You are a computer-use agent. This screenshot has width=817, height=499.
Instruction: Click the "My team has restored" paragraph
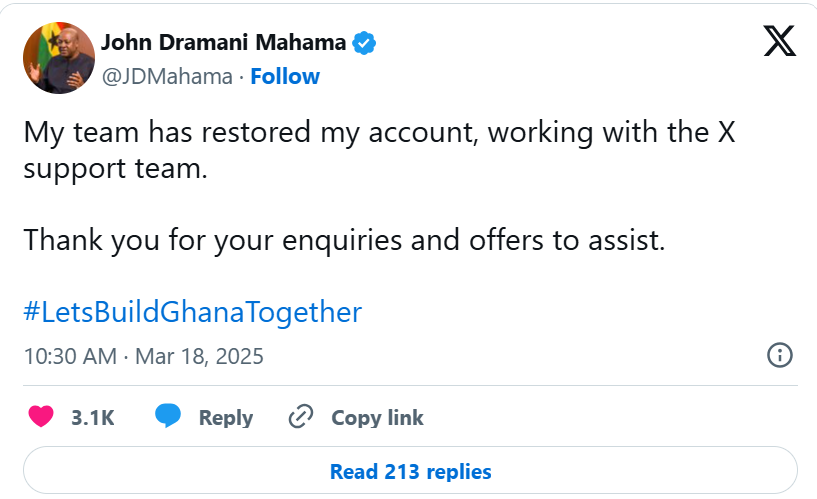(379, 133)
